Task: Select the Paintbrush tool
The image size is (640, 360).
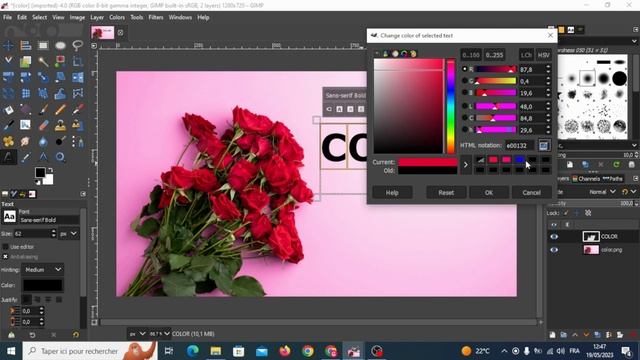Action: (43, 109)
